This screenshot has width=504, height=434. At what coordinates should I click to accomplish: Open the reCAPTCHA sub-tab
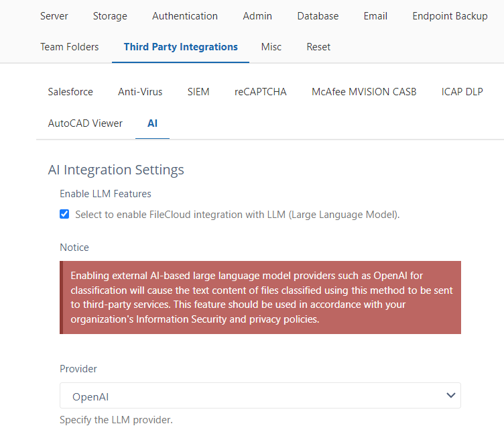click(260, 92)
